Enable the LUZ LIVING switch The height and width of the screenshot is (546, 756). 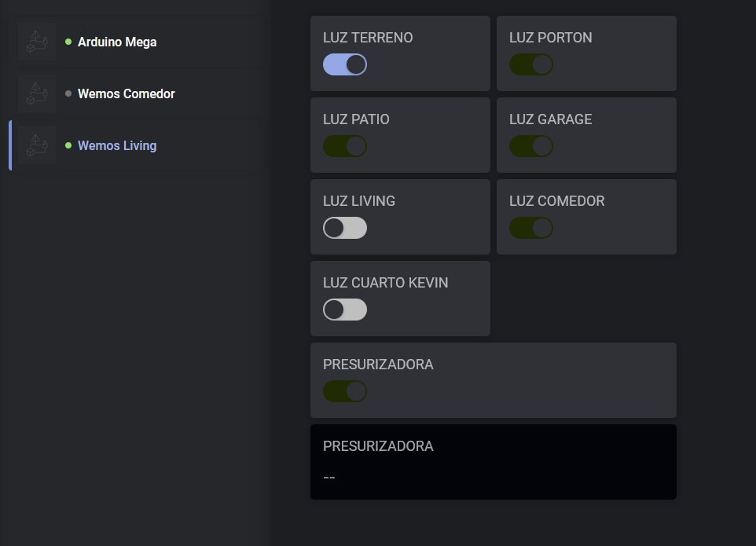click(x=345, y=228)
